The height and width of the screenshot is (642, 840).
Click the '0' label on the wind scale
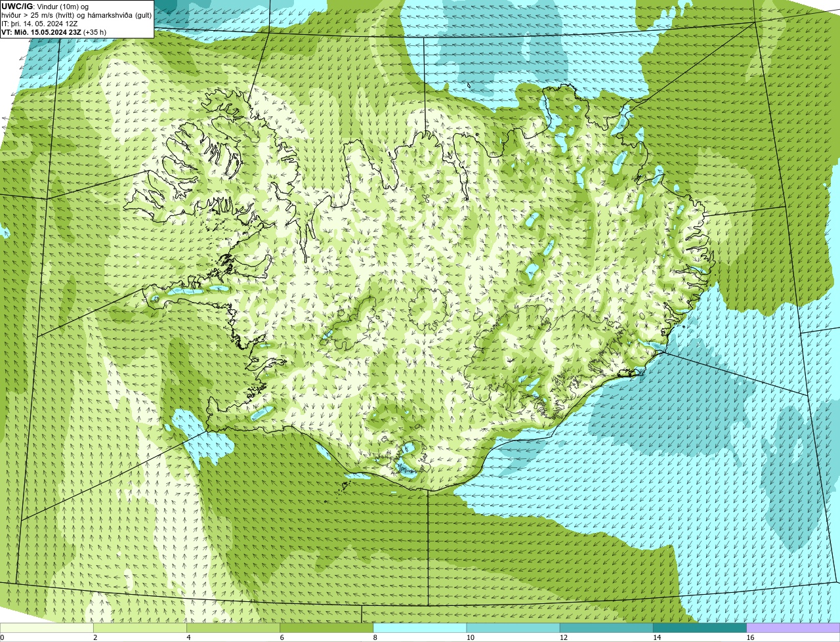pos(2,637)
